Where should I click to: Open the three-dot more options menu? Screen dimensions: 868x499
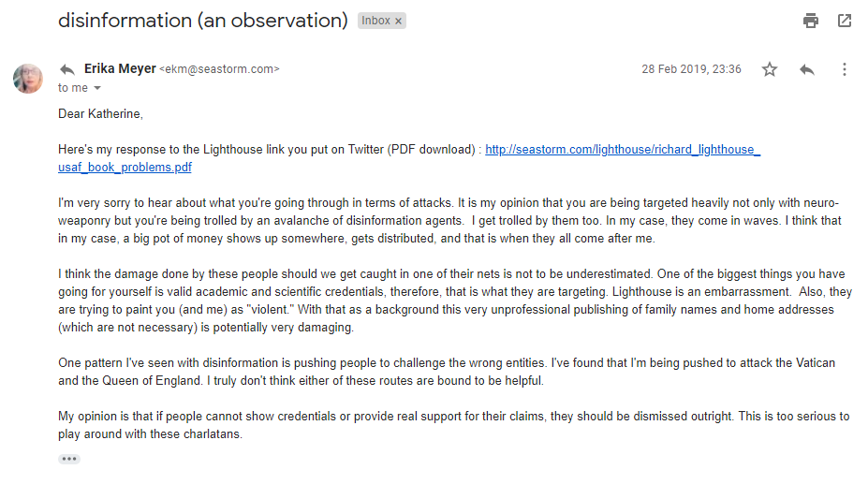pyautogui.click(x=845, y=69)
